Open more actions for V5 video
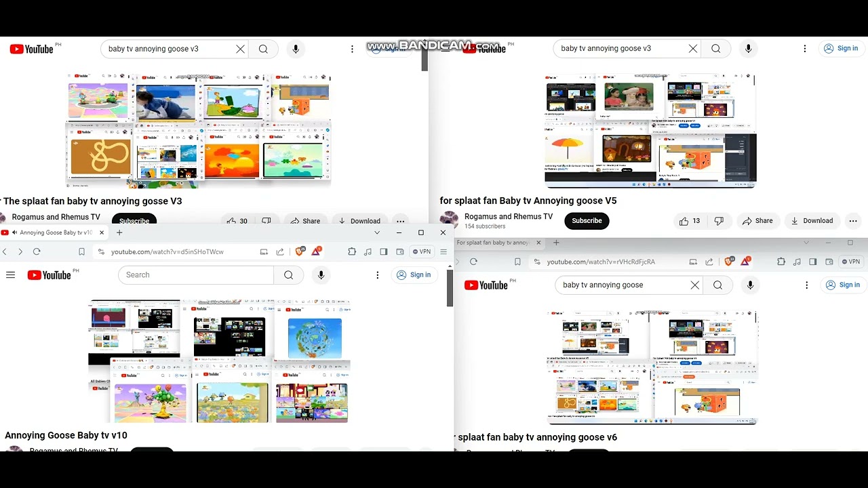The height and width of the screenshot is (488, 868). [853, 220]
